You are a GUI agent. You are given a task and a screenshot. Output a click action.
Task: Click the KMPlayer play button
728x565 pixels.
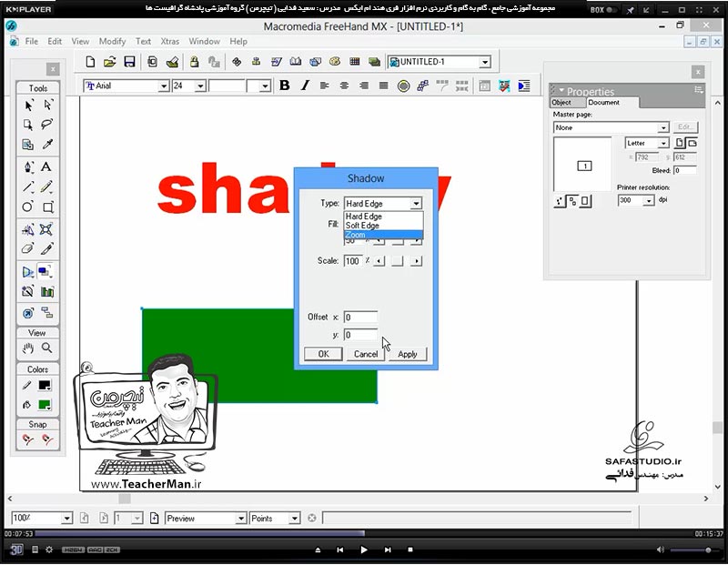[x=363, y=550]
